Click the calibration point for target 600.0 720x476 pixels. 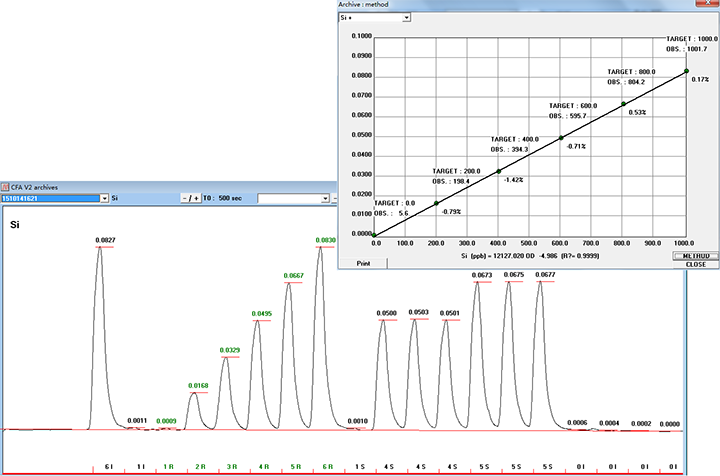561,138
